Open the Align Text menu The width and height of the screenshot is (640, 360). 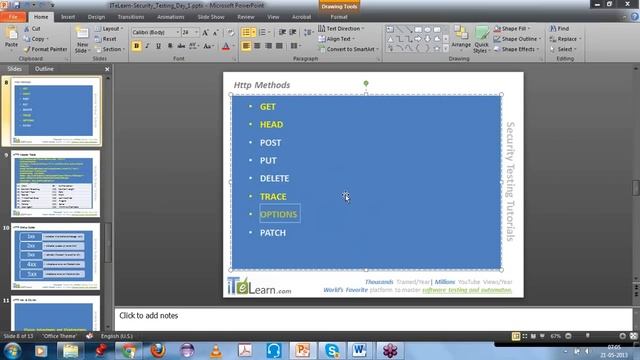click(x=337, y=39)
